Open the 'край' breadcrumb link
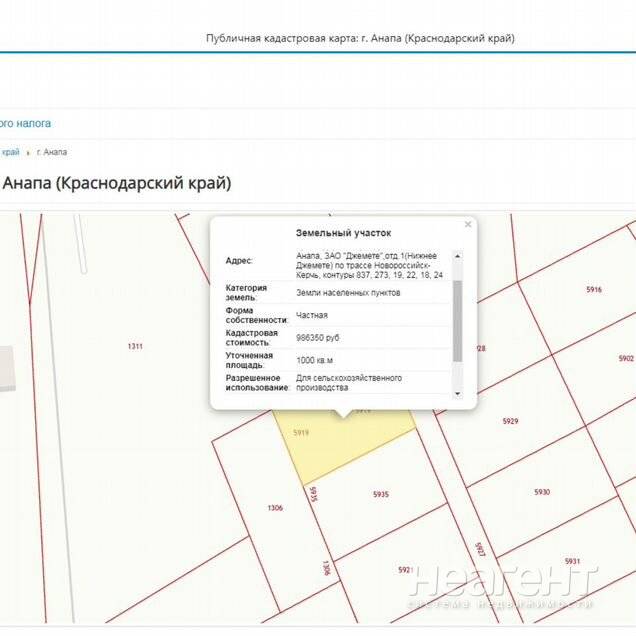The image size is (636, 636). 10,152
